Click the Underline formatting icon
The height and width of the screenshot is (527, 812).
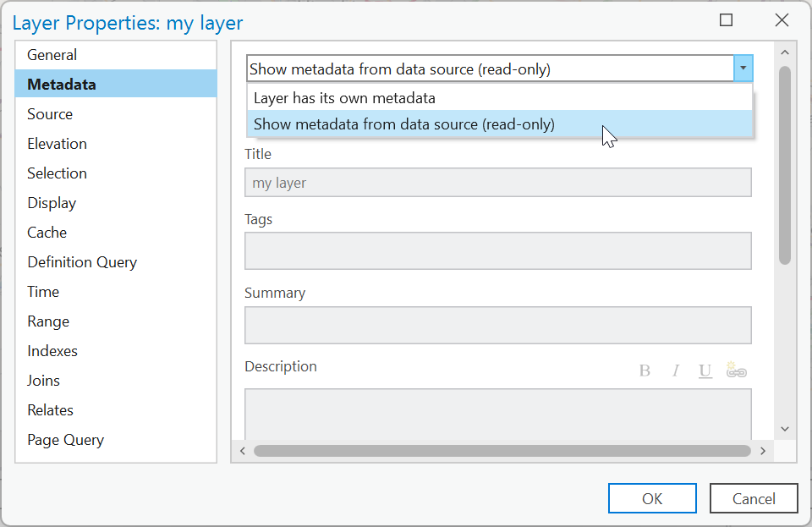pos(705,371)
